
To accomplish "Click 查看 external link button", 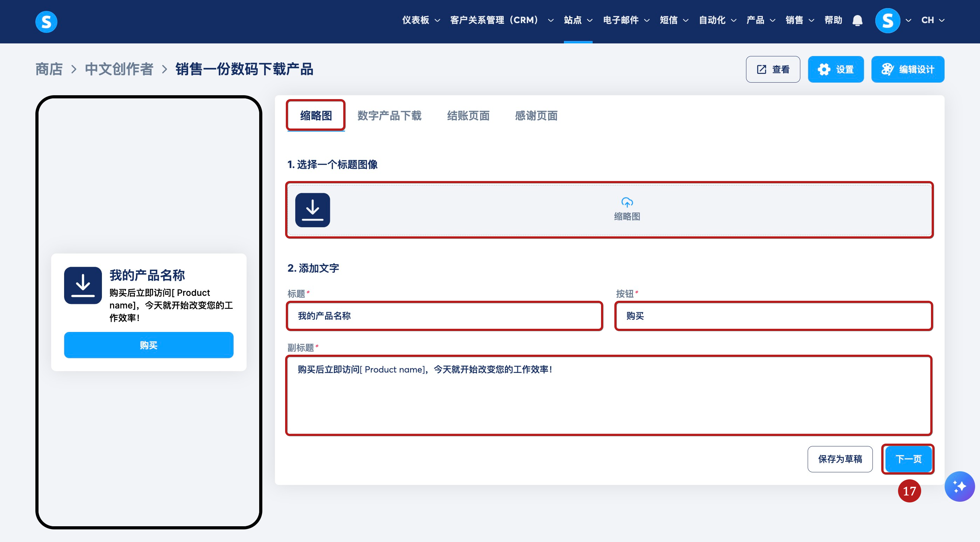I will tap(772, 69).
